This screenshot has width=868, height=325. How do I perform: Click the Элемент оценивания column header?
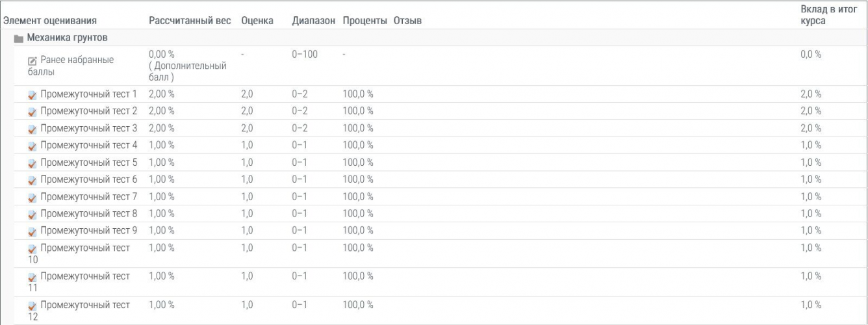point(51,21)
